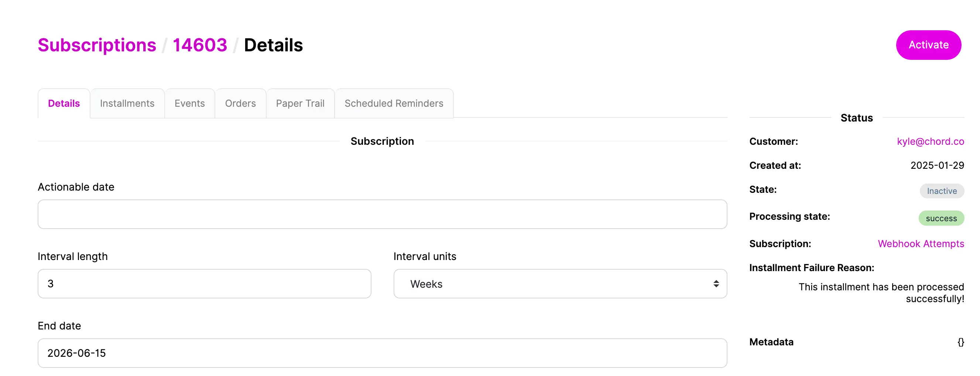The width and height of the screenshot is (980, 376).
Task: Click the Interval units label
Action: coord(425,256)
